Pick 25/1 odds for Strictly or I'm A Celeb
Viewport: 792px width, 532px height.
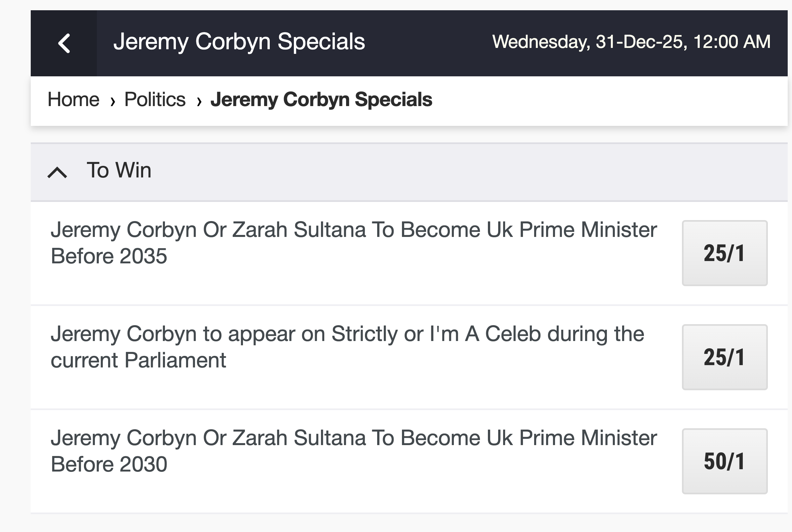725,357
